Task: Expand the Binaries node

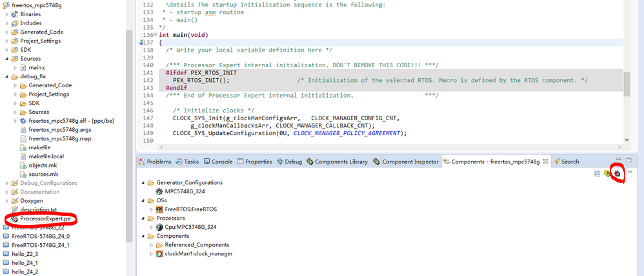Action: click(x=7, y=14)
